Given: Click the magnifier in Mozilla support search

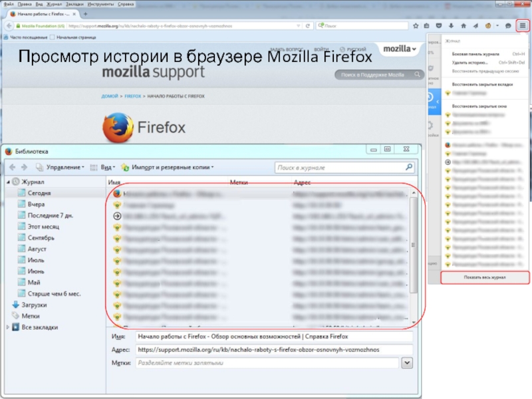Looking at the screenshot, I should [417, 74].
